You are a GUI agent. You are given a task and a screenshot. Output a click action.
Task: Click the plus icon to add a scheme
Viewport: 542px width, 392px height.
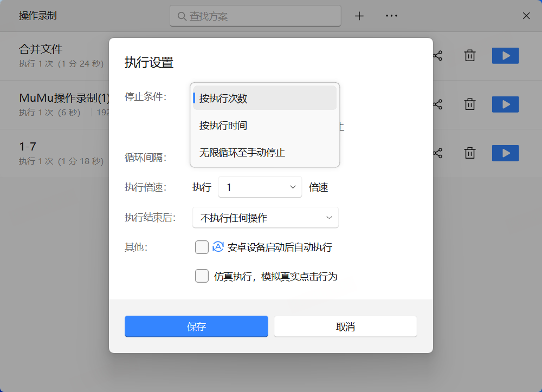pos(359,16)
